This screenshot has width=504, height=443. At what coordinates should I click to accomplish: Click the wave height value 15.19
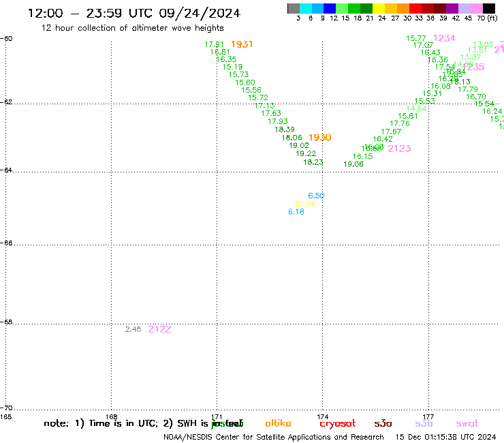point(233,67)
